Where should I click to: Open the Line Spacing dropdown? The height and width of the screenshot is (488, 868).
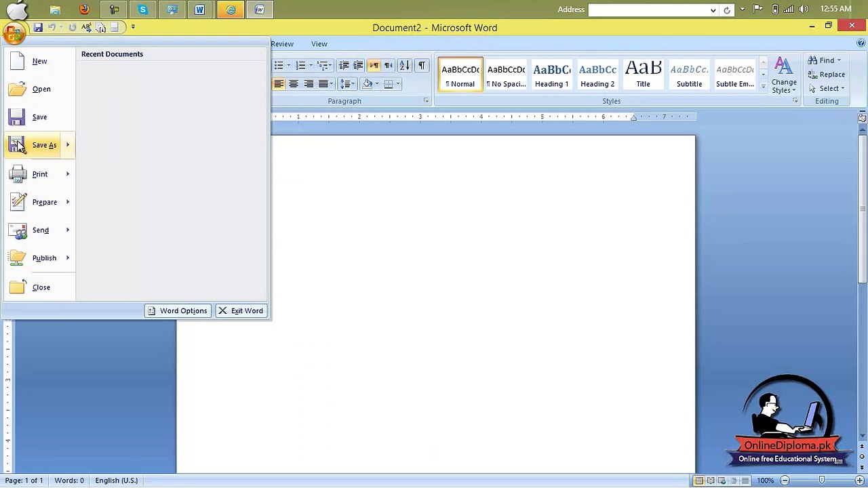coord(347,84)
